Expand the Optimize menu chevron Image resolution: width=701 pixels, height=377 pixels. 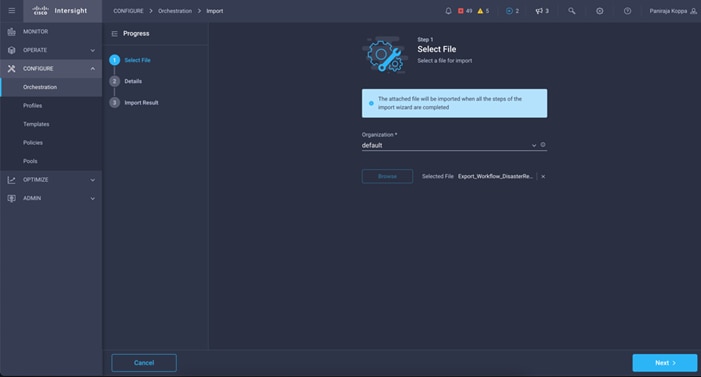(x=93, y=180)
